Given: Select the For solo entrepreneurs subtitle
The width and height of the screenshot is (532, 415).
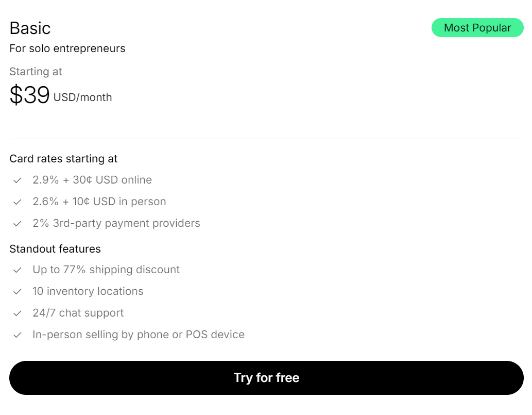Looking at the screenshot, I should point(67,48).
